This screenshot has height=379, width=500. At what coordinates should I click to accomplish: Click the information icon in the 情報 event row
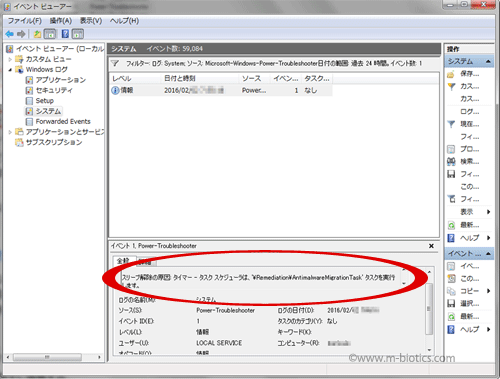pyautogui.click(x=115, y=90)
